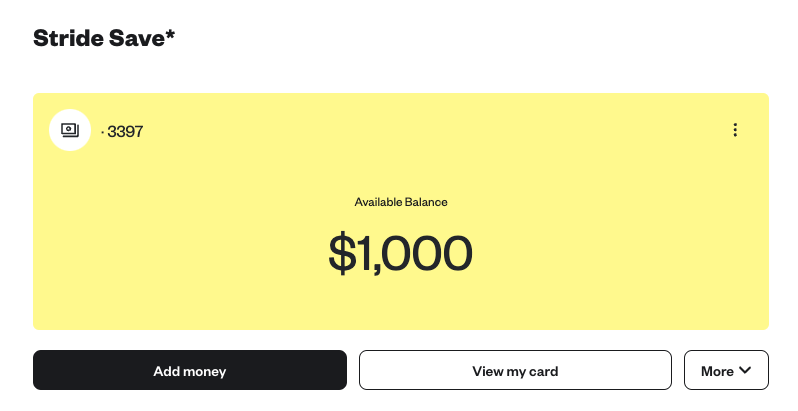798x411 pixels.
Task: Click the $1,000 balance amount
Action: point(401,253)
